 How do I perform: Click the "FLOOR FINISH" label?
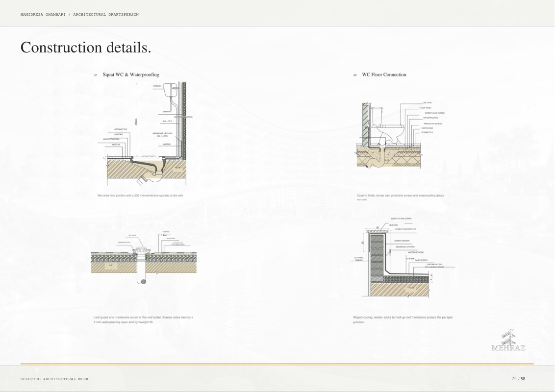426,108
